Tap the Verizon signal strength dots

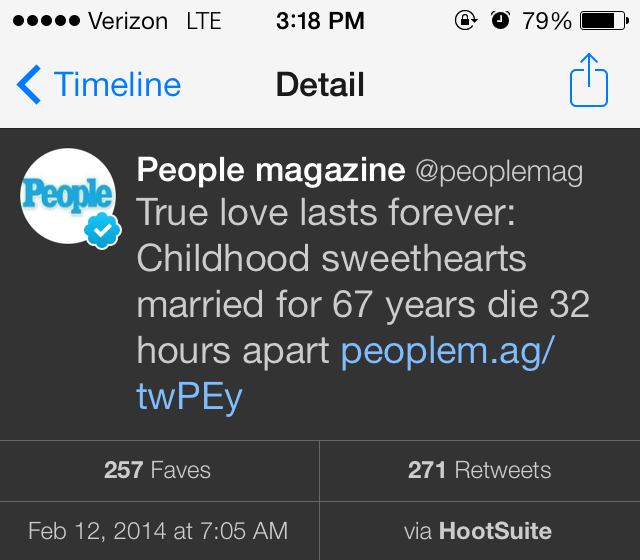(40, 21)
